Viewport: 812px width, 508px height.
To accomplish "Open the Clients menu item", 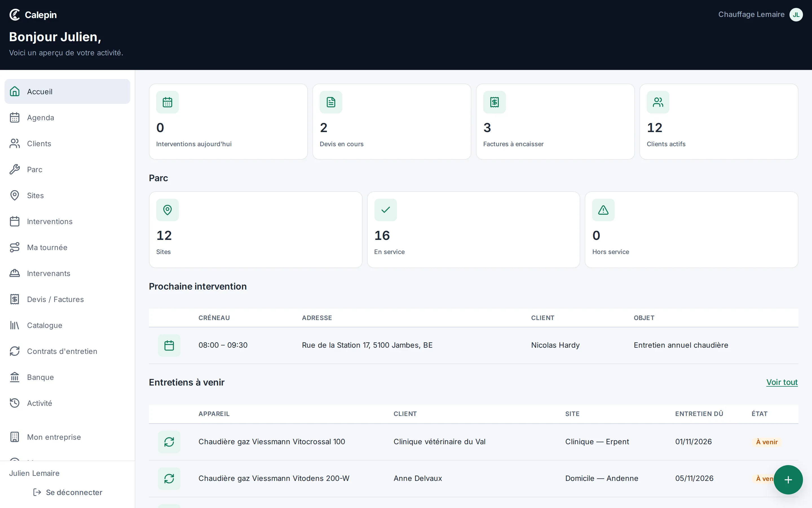I will click(67, 143).
